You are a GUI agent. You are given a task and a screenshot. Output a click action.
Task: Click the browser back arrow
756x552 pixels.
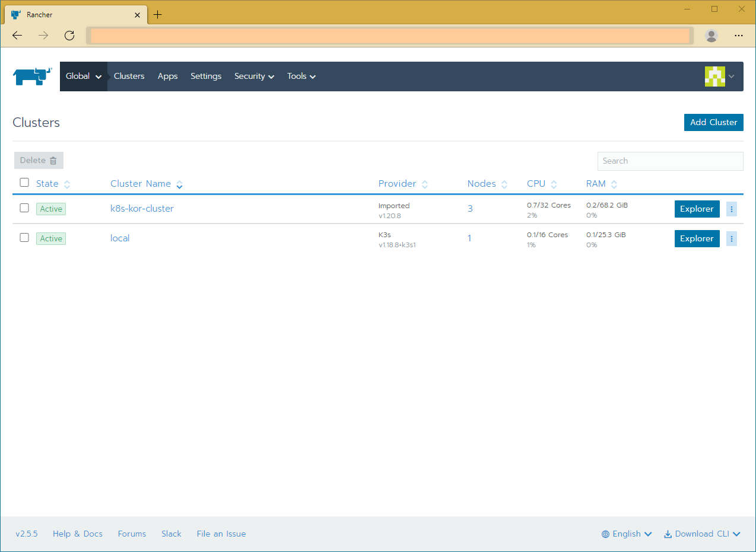tap(17, 36)
